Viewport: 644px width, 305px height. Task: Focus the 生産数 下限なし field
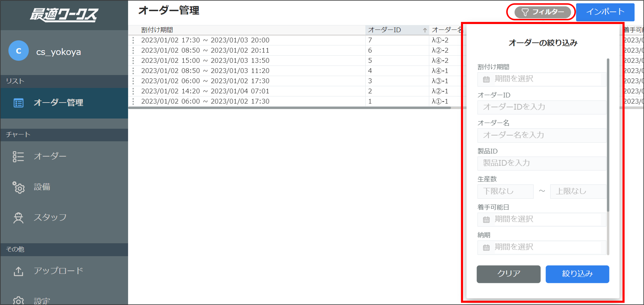click(x=505, y=192)
